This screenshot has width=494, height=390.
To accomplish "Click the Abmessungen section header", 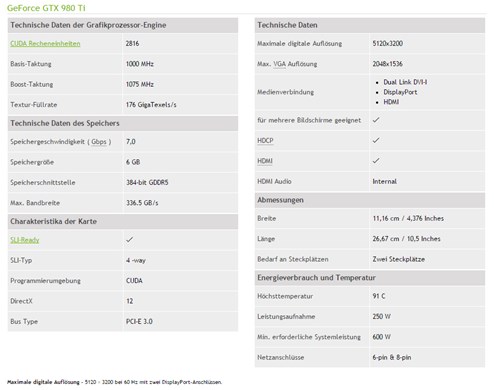I will click(x=370, y=200).
